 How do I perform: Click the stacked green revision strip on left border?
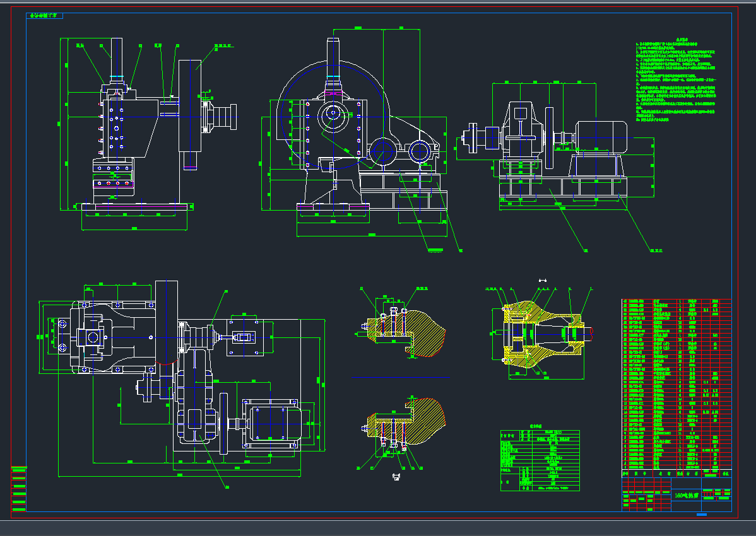click(19, 489)
